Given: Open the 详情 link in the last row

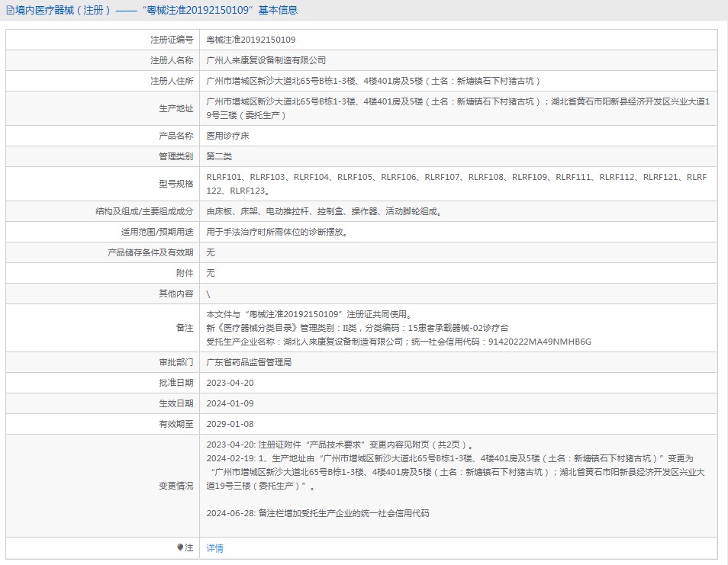Looking at the screenshot, I should coord(215,547).
